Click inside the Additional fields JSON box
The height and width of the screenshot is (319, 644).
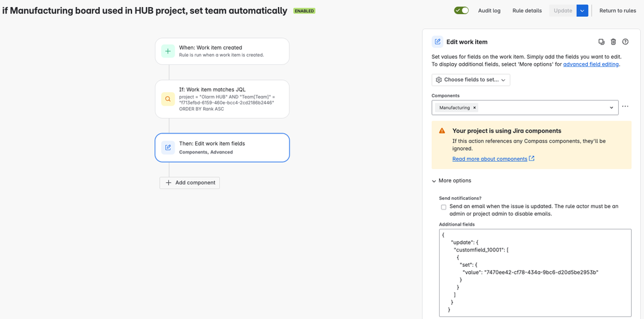click(x=535, y=273)
